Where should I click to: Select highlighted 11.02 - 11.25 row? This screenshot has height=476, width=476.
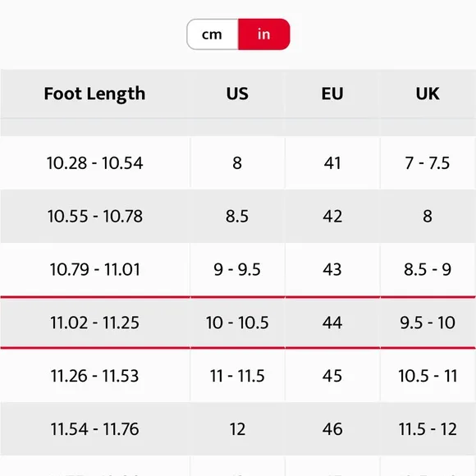point(238,323)
